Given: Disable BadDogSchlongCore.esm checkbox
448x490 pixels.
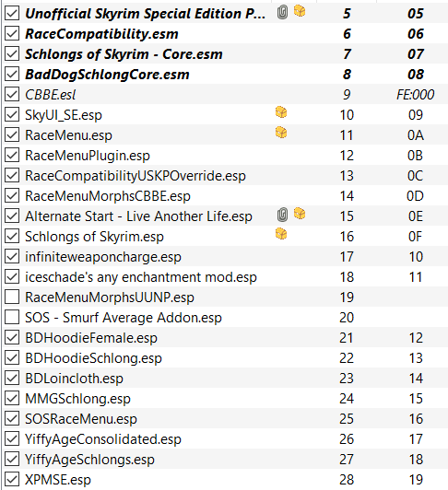Looking at the screenshot, I should 12,74.
